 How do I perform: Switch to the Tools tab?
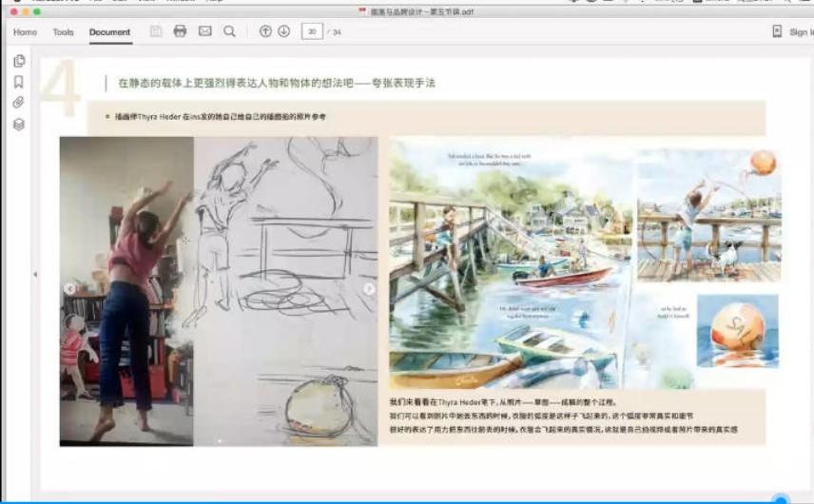tap(63, 32)
